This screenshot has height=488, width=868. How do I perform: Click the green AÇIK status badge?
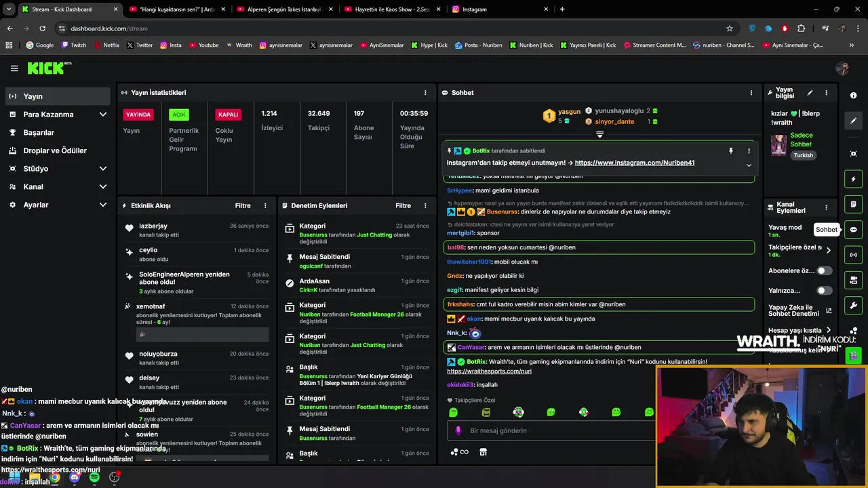[x=179, y=115]
